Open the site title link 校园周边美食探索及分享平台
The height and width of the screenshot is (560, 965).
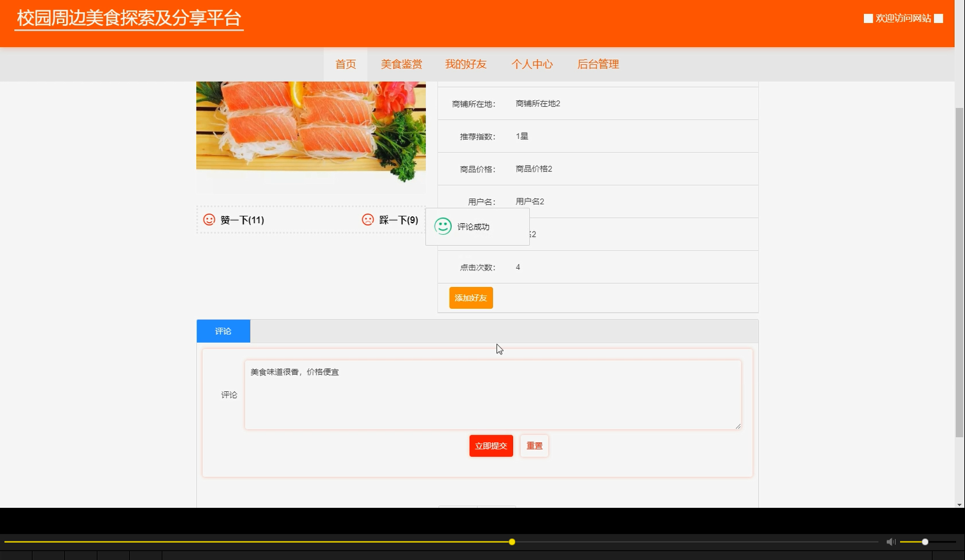[x=129, y=18]
